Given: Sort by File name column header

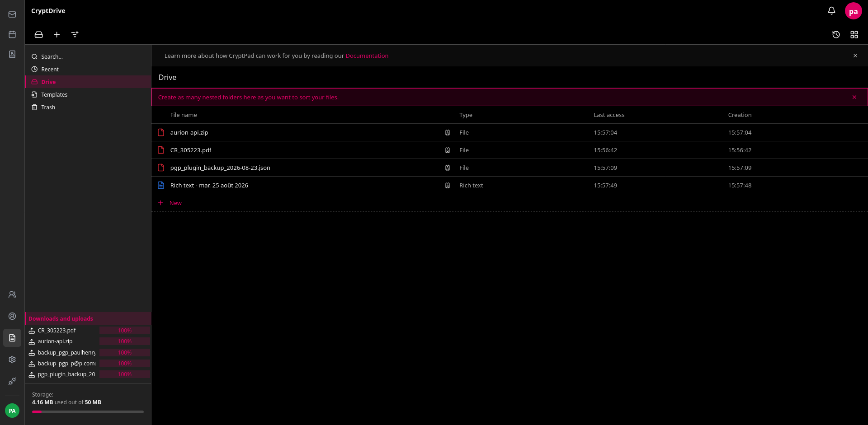Looking at the screenshot, I should [184, 115].
